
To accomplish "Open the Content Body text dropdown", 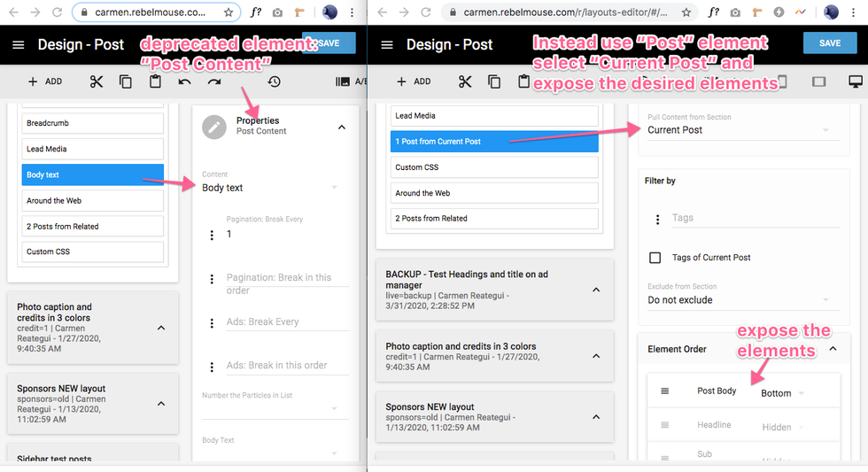I will pos(269,188).
